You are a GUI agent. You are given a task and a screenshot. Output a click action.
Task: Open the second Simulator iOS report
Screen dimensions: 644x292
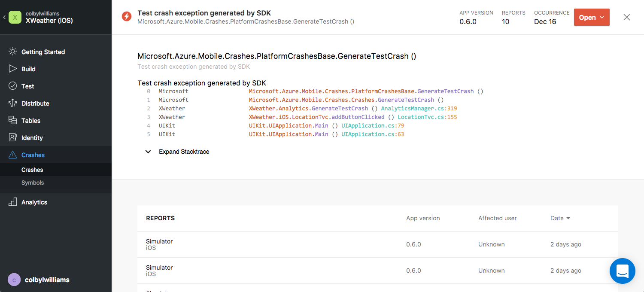[x=378, y=271]
